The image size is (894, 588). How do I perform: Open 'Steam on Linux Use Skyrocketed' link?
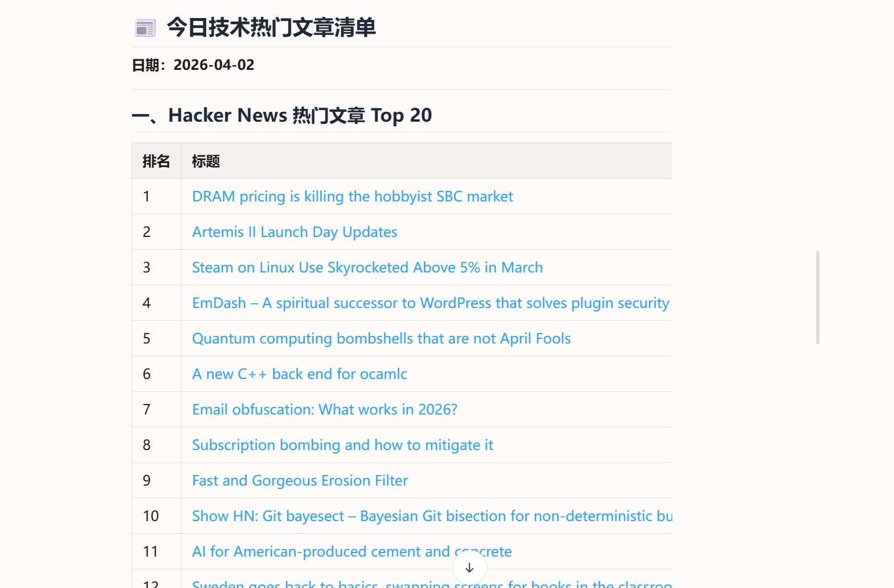367,268
